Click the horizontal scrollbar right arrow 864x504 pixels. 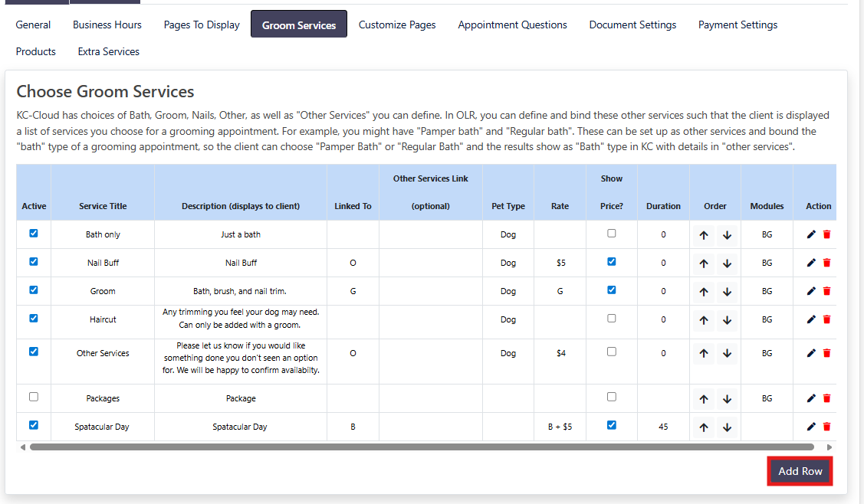(829, 447)
